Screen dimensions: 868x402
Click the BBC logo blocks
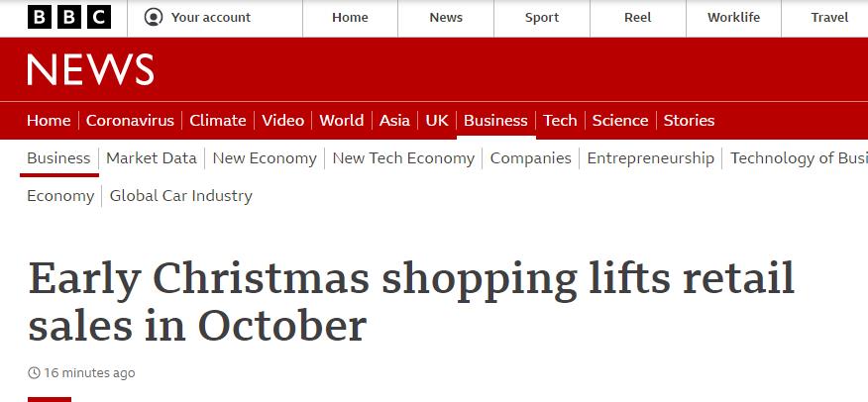pyautogui.click(x=69, y=17)
